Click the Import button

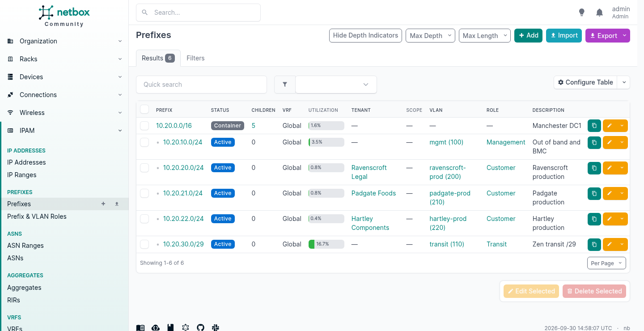pyautogui.click(x=563, y=35)
